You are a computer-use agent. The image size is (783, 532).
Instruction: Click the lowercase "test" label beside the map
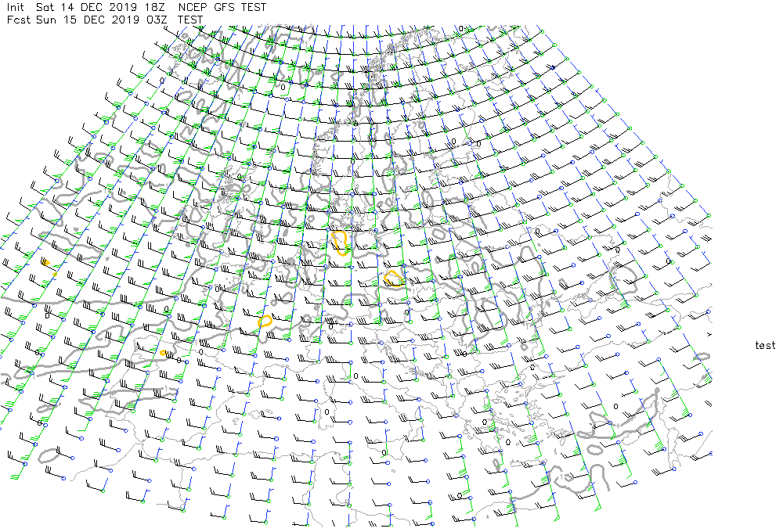coord(765,345)
